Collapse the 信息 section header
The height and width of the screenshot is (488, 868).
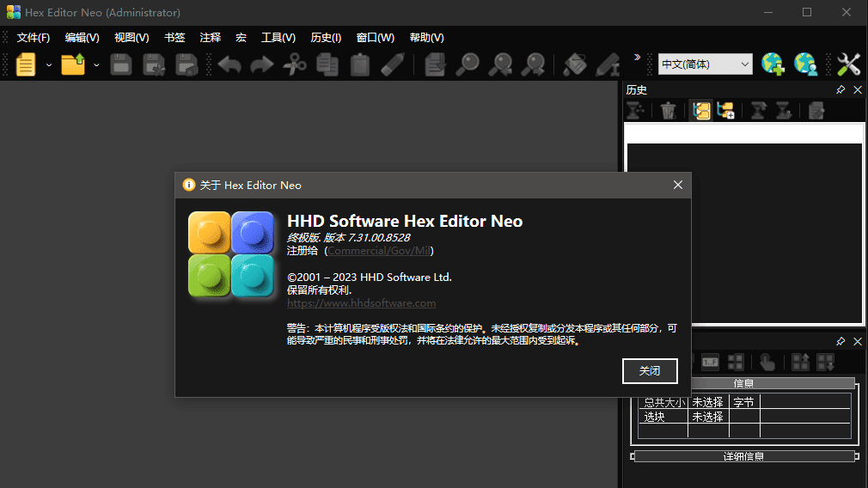coord(743,383)
